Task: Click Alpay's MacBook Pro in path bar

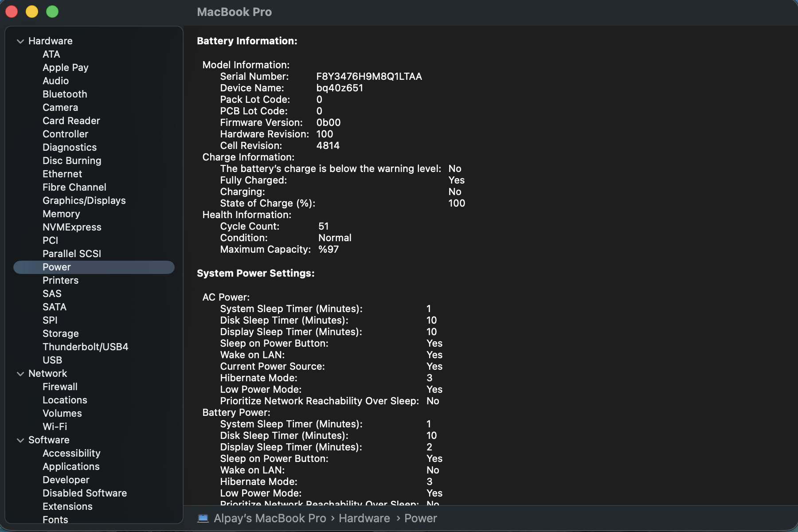Action: tap(270, 518)
